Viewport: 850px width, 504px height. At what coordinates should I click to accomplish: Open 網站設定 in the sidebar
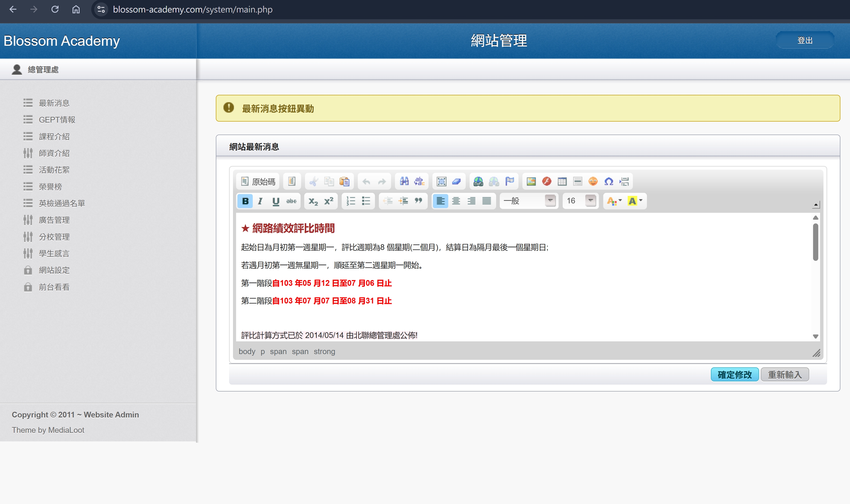pos(54,270)
